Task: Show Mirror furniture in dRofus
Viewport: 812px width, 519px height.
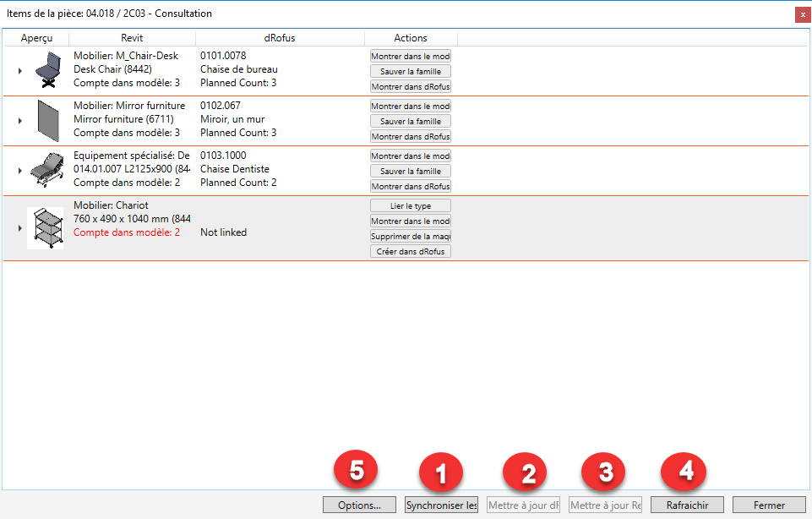Action: (x=411, y=136)
